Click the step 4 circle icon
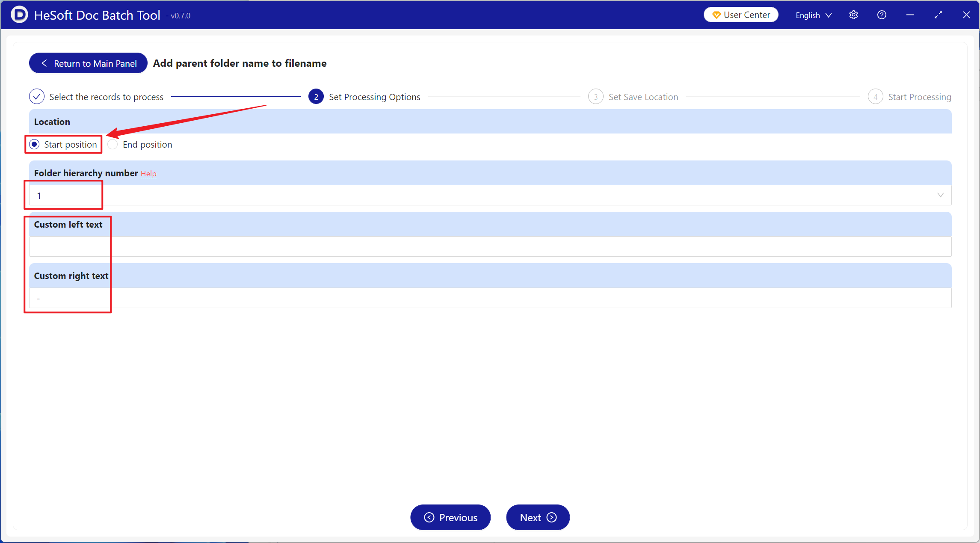The image size is (980, 543). pos(875,97)
